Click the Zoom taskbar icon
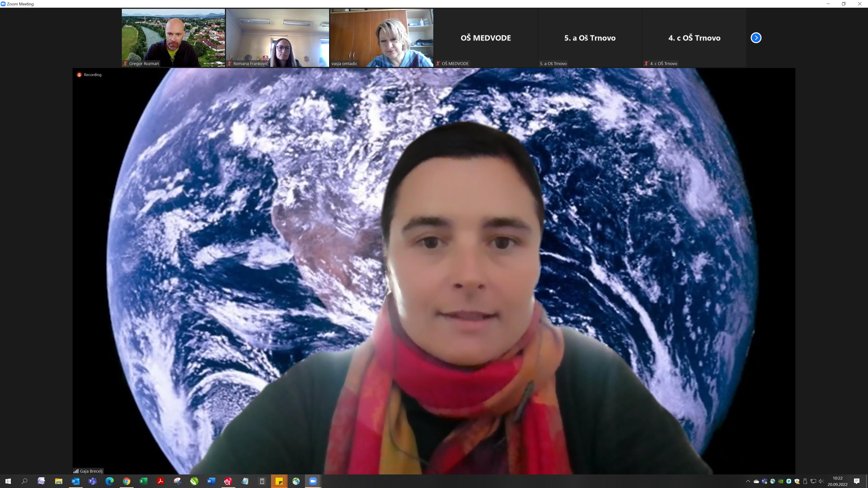This screenshot has height=488, width=868. (x=313, y=481)
